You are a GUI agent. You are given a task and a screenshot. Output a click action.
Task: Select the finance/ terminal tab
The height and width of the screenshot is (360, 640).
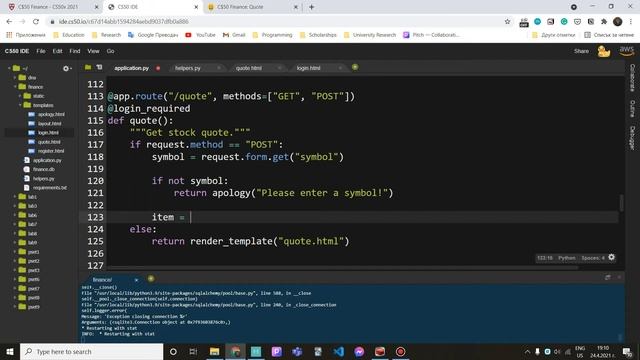coord(102,280)
